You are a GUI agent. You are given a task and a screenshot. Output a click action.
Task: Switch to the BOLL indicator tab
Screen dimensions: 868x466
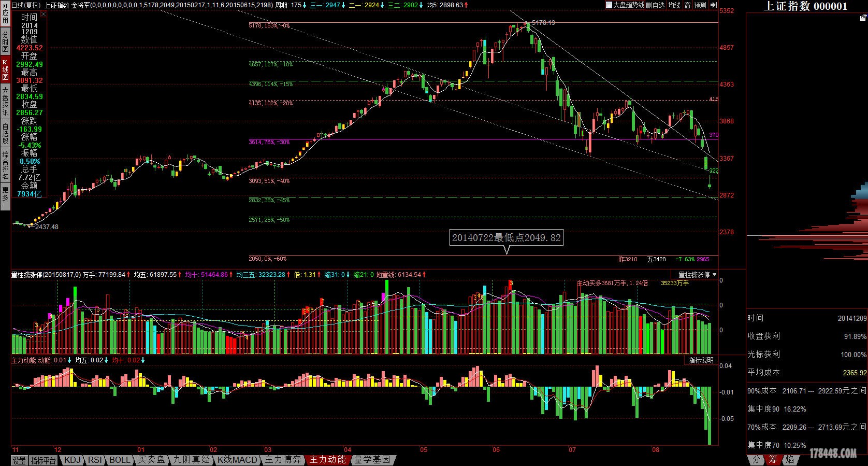tap(120, 460)
